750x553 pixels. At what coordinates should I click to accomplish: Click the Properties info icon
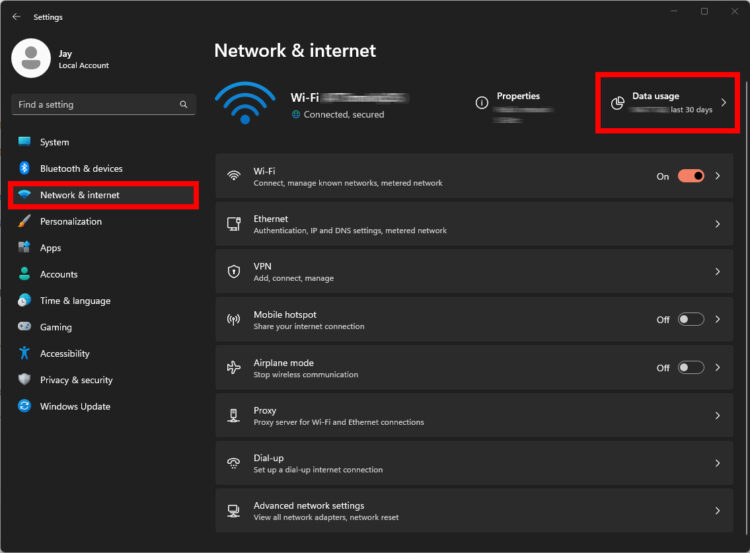[482, 103]
